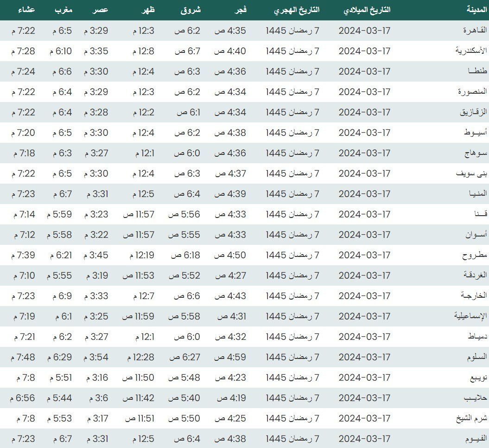Click Dhuhr time 11:50 ص for نويبع
Viewport: 489px width, 448px height.
pos(138,378)
